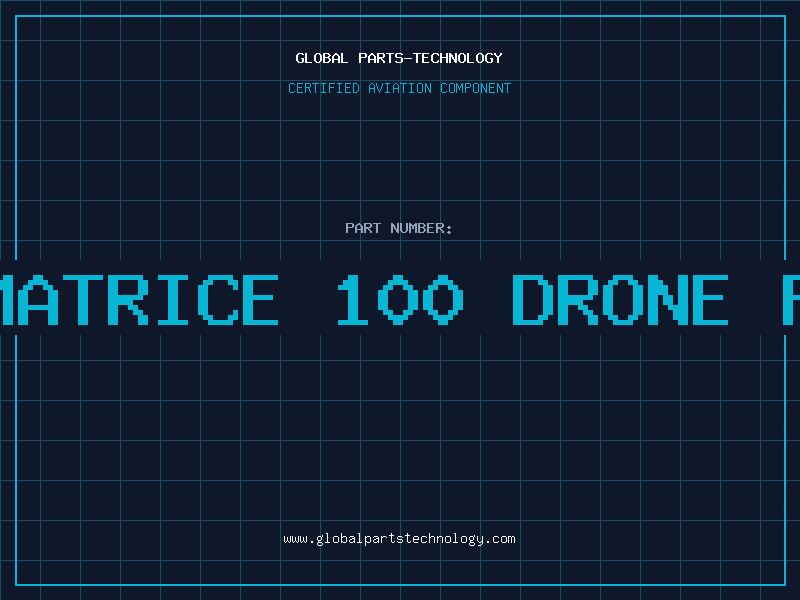Click the GLOBAL PARTS-TECHNOLOGY header title
The image size is (800, 600).
point(399,58)
